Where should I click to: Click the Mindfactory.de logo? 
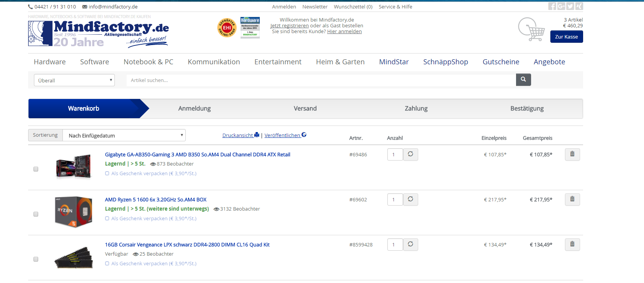98,34
